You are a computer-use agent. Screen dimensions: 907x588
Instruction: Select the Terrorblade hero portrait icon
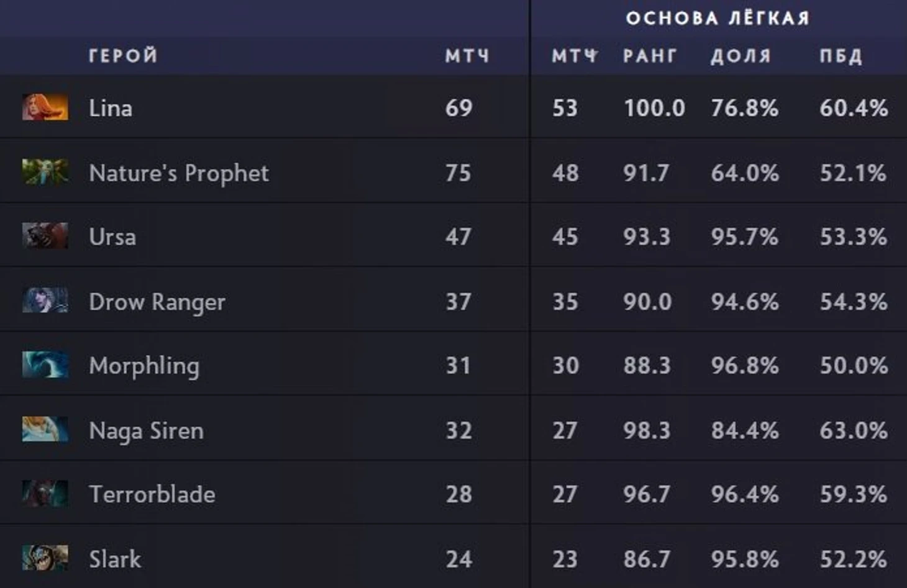(x=45, y=494)
